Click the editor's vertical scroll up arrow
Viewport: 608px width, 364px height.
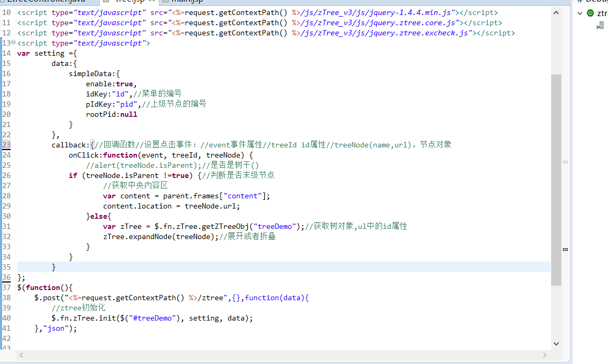pos(556,13)
